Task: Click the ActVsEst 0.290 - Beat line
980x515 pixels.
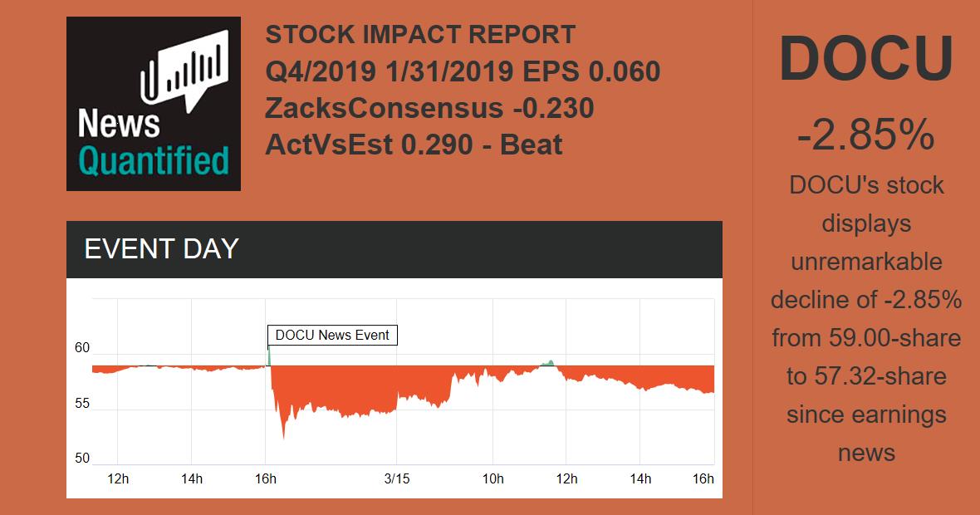Action: [x=414, y=145]
